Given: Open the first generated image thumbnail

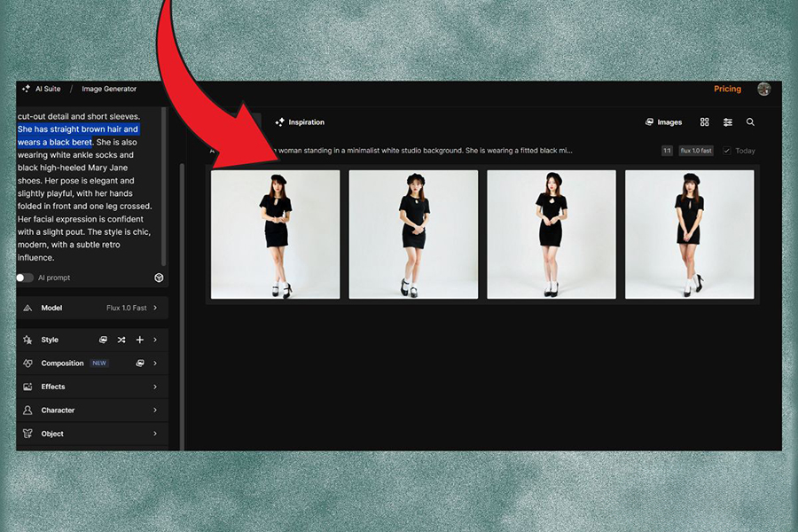Looking at the screenshot, I should tap(276, 235).
